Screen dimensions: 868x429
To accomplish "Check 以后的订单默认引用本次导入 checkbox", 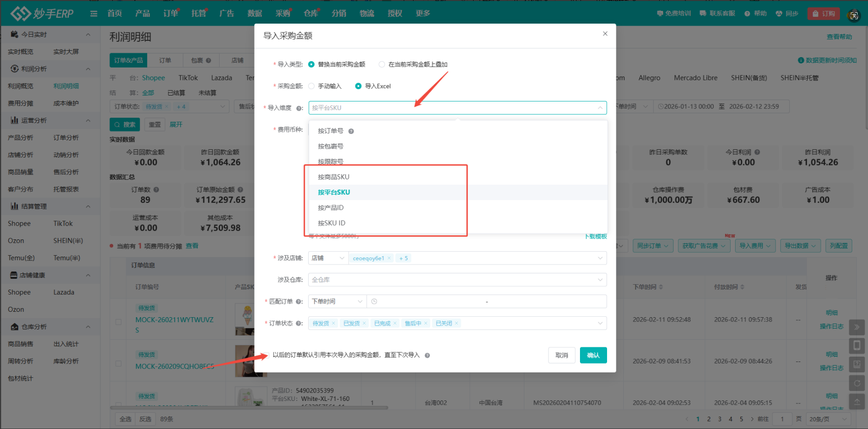I will [266, 355].
